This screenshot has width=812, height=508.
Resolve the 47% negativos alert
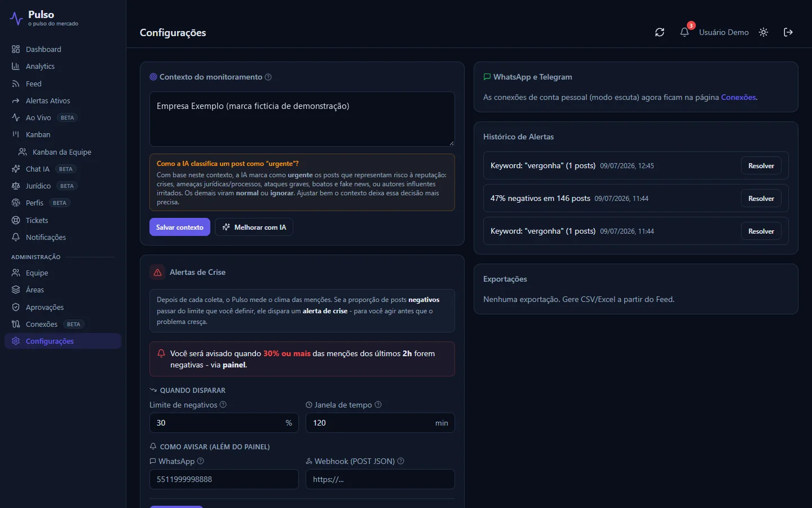761,198
